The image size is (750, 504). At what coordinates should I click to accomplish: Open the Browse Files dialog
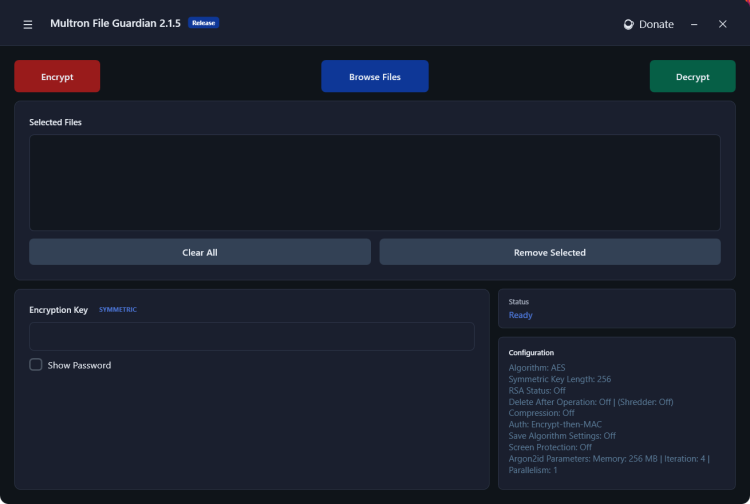(374, 77)
